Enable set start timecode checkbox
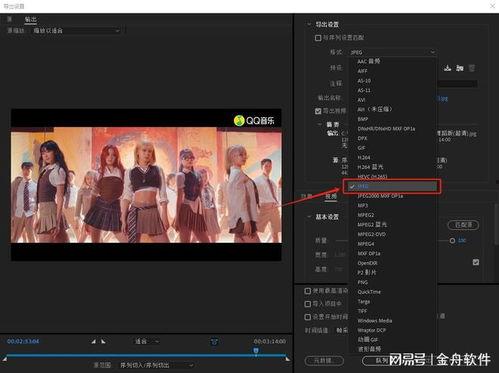The height and width of the screenshot is (373, 499). click(x=308, y=317)
